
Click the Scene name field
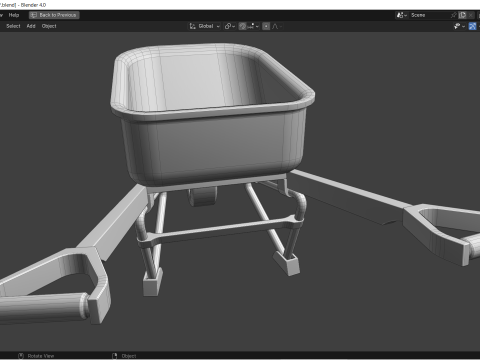429,15
